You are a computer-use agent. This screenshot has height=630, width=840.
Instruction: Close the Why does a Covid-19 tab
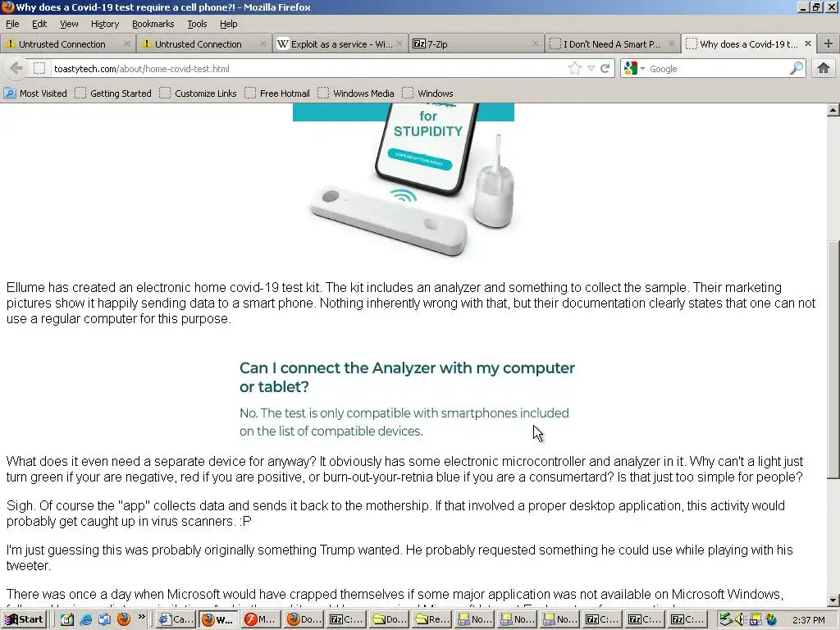click(808, 43)
